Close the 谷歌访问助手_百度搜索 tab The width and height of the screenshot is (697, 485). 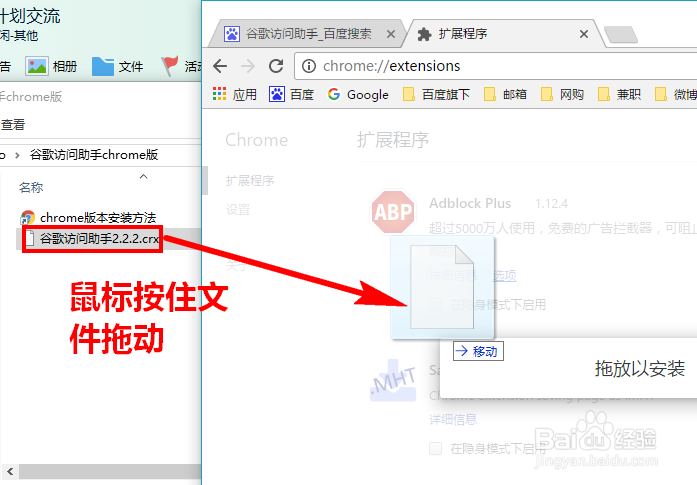pos(391,34)
